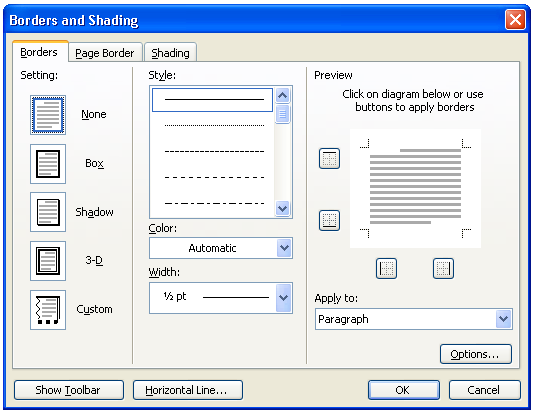
Task: Toggle the left border preview button
Action: [x=386, y=269]
